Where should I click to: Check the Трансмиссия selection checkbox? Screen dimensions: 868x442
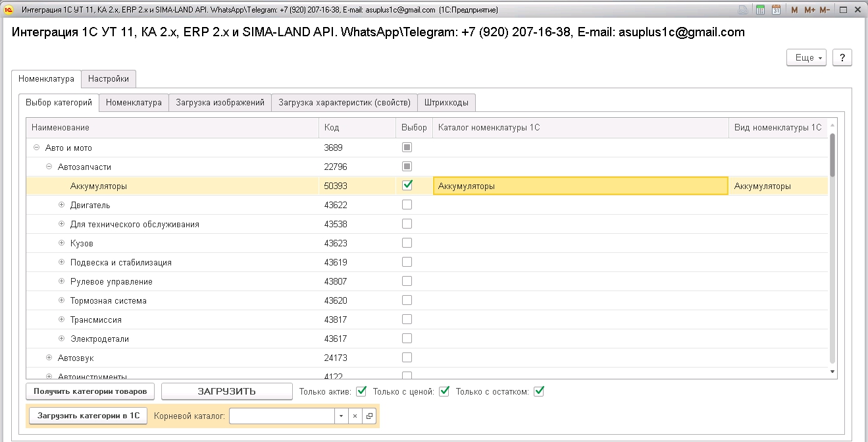coord(407,319)
